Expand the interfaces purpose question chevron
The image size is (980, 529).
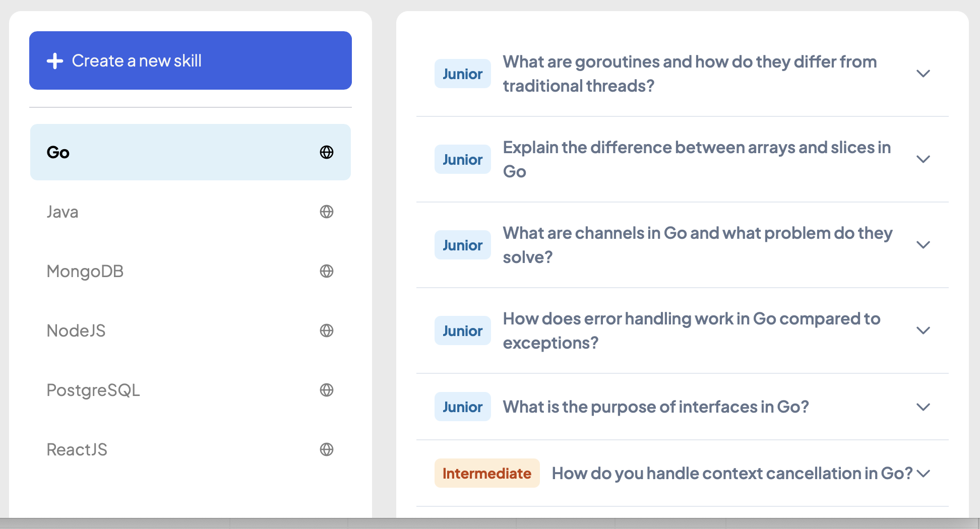click(x=923, y=407)
